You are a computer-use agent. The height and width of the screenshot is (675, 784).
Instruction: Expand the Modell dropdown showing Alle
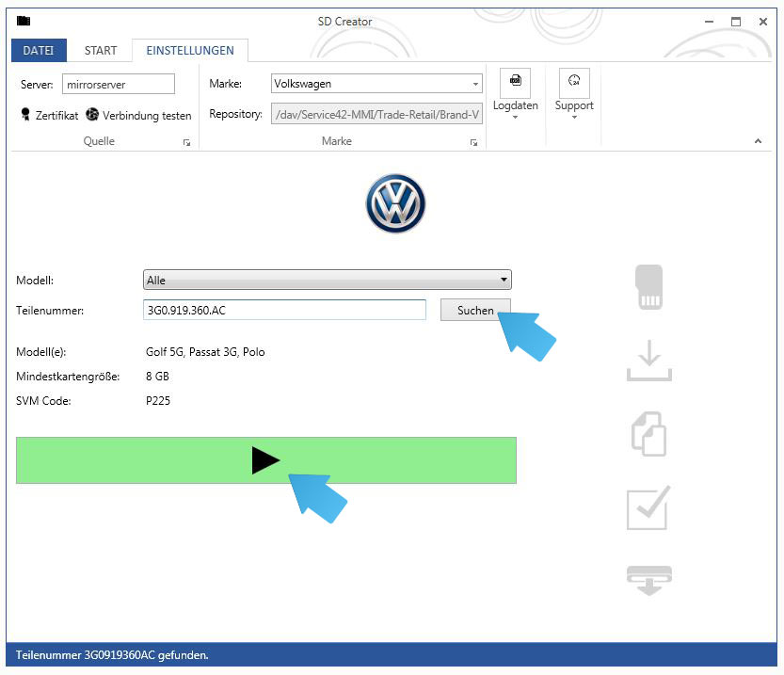pos(504,280)
